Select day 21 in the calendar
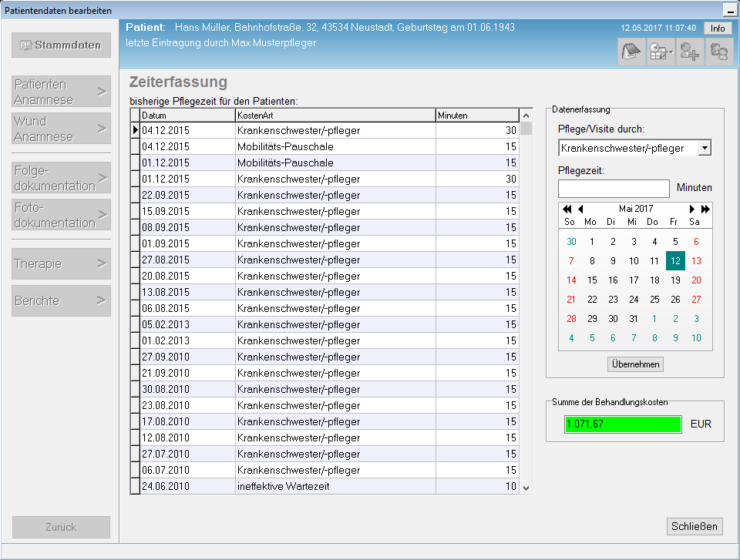740x560 pixels. pyautogui.click(x=571, y=300)
